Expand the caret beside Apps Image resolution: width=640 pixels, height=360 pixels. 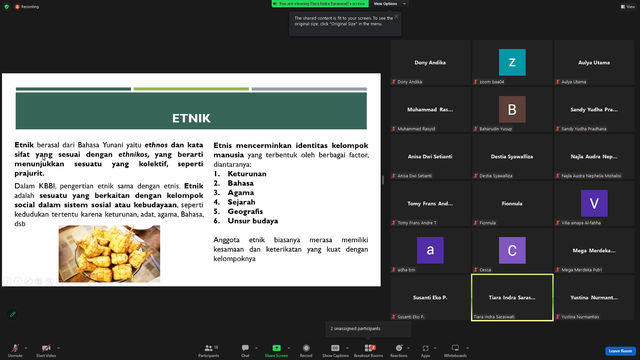click(435, 348)
